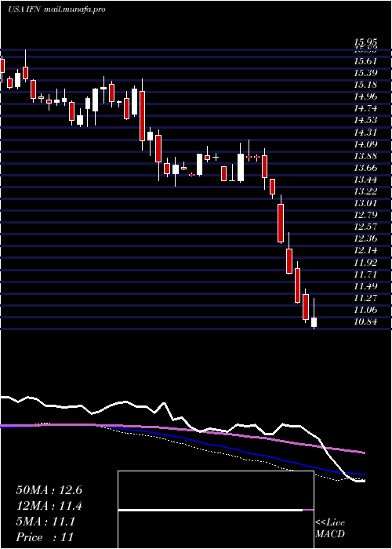
Task: Select the 12.14 price axis label
Action: [x=365, y=250]
